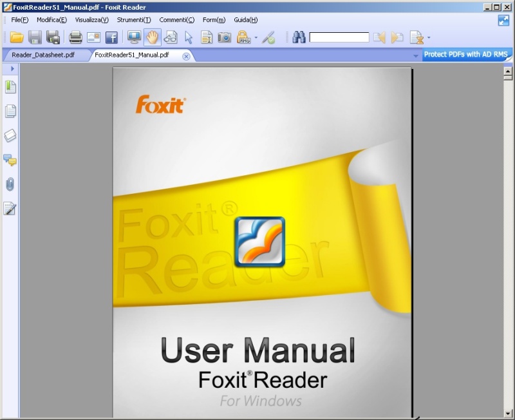The image size is (515, 420).
Task: Open the Attachments paperclip panel
Action: coord(10,184)
